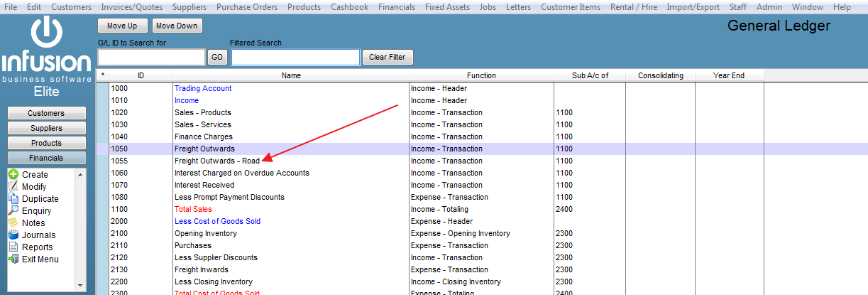
Task: Open the File menu
Action: [x=11, y=7]
